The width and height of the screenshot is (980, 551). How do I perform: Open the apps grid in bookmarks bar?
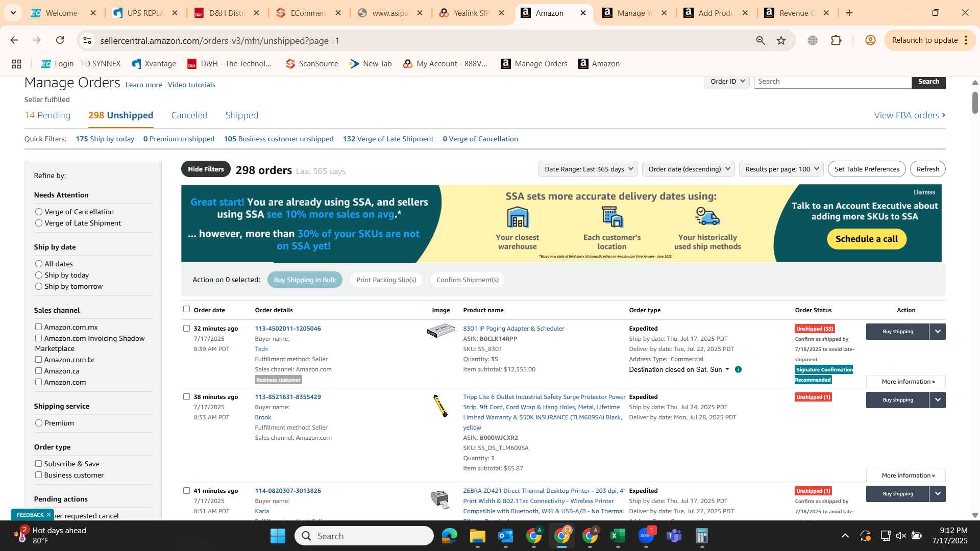point(16,64)
